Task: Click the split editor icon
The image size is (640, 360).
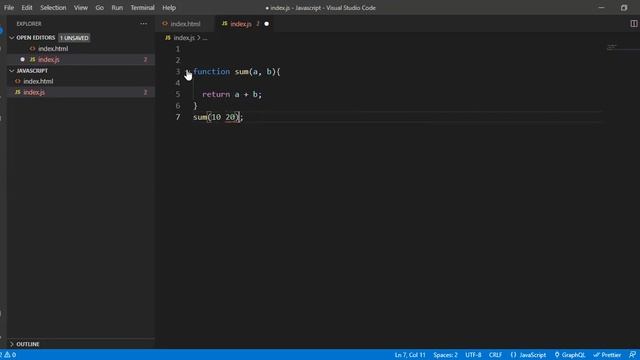Action: [x=634, y=24]
